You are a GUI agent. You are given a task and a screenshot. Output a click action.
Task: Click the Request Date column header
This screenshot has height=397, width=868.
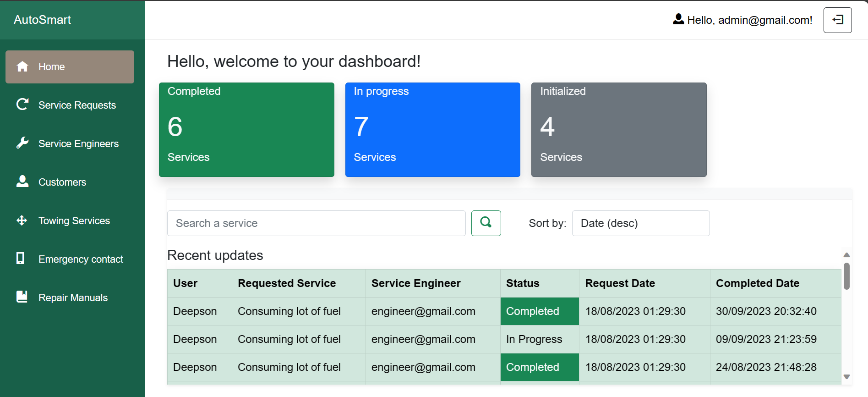click(644, 283)
